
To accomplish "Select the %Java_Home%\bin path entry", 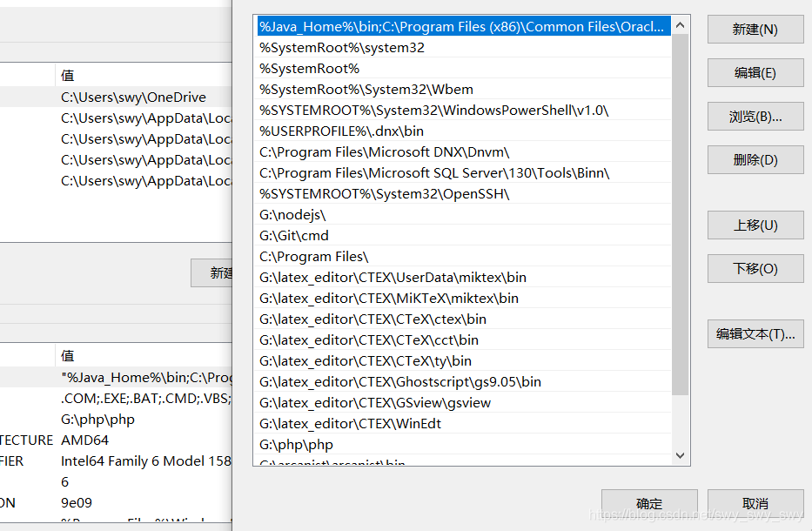I will coord(464,26).
